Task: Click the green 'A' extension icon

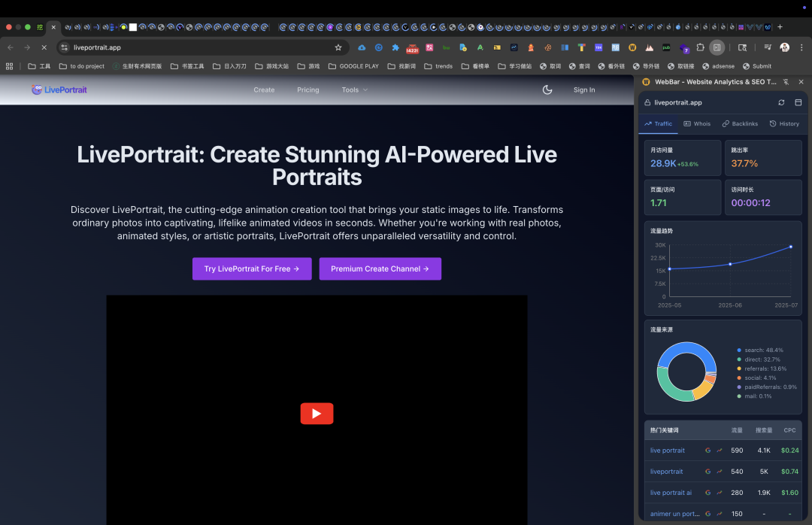Action: point(480,47)
